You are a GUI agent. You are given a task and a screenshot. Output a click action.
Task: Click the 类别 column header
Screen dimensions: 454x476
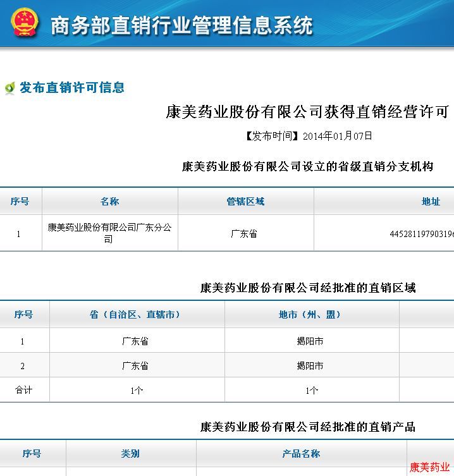130,453
